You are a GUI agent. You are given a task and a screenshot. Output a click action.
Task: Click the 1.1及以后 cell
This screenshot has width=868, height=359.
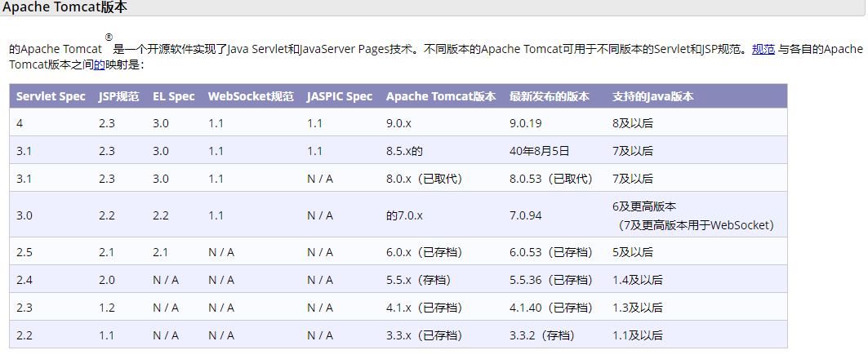[638, 335]
